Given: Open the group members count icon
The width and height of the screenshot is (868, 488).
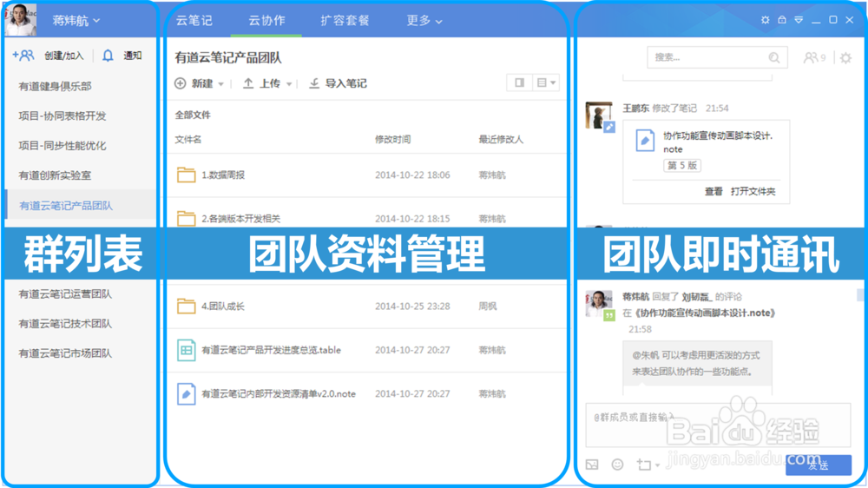Looking at the screenshot, I should point(814,57).
